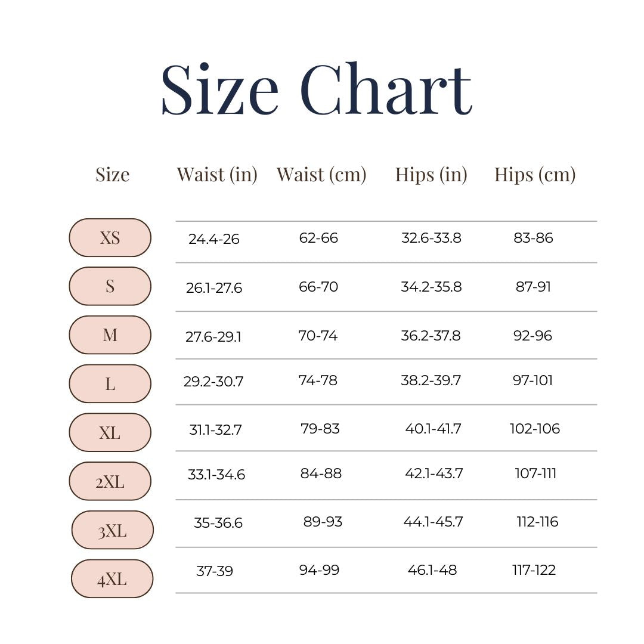The width and height of the screenshot is (644, 644).
Task: Click the XS size pill
Action: pyautogui.click(x=110, y=238)
